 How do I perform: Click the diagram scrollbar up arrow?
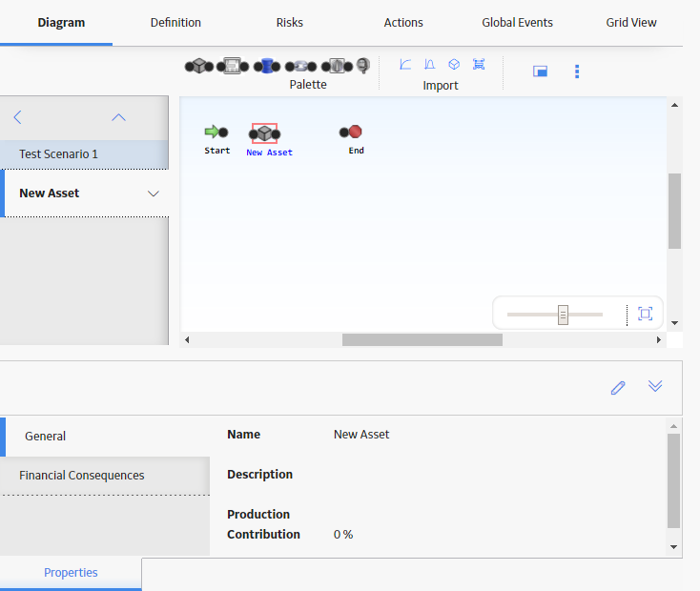click(x=674, y=106)
